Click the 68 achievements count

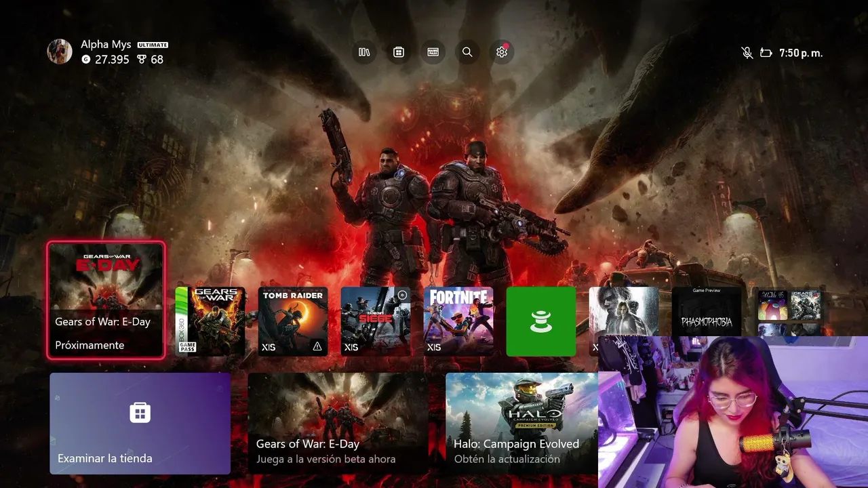click(157, 60)
